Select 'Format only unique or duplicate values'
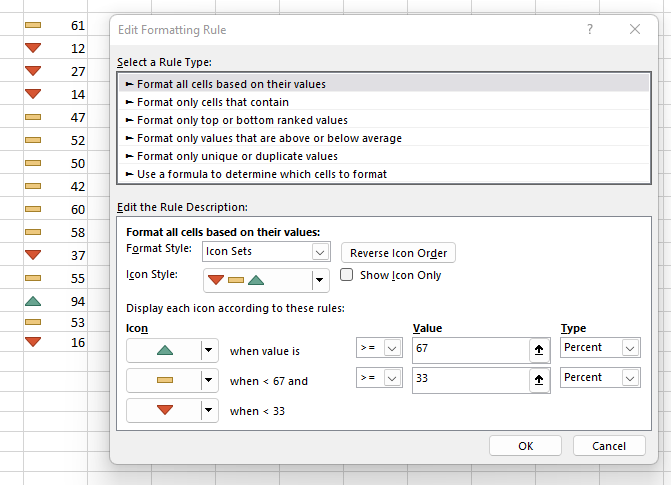This screenshot has height=485, width=671. [384, 156]
